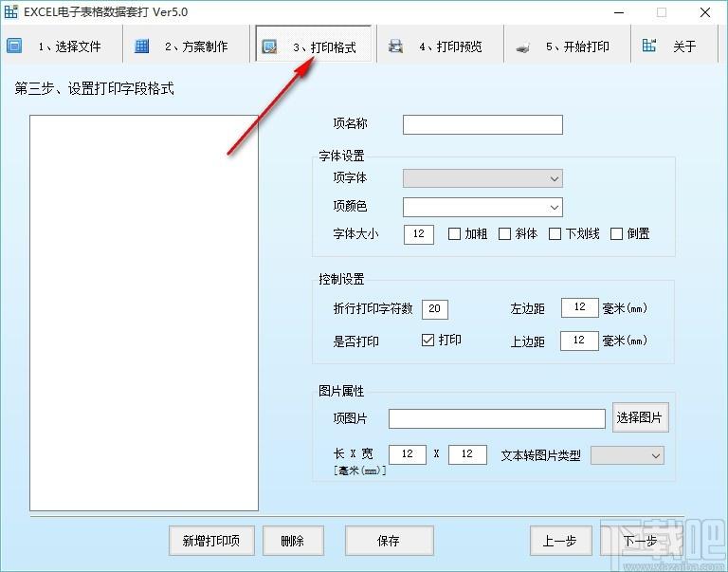Click the 字体大小 input box

tap(419, 234)
